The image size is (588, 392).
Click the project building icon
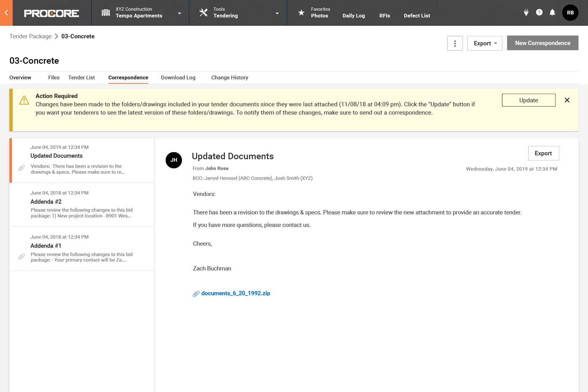coord(106,13)
